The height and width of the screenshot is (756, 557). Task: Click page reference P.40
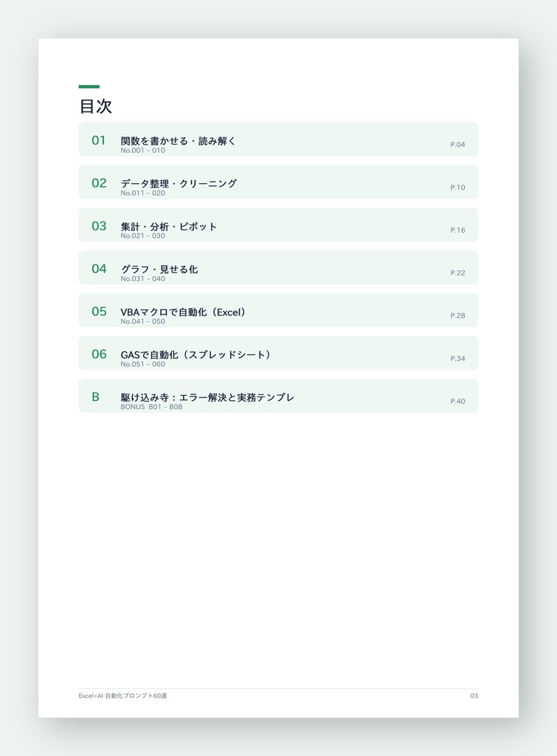coord(457,401)
